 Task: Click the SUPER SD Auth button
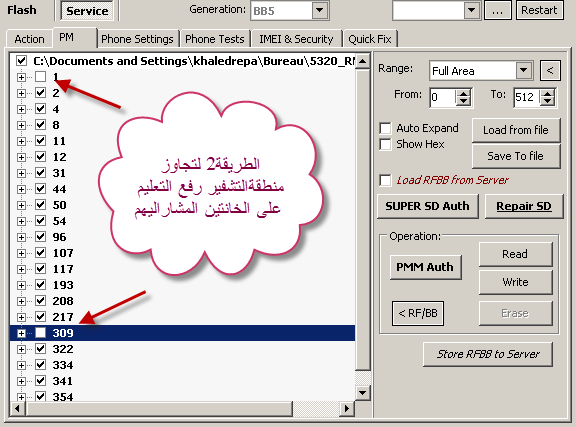pos(428,206)
